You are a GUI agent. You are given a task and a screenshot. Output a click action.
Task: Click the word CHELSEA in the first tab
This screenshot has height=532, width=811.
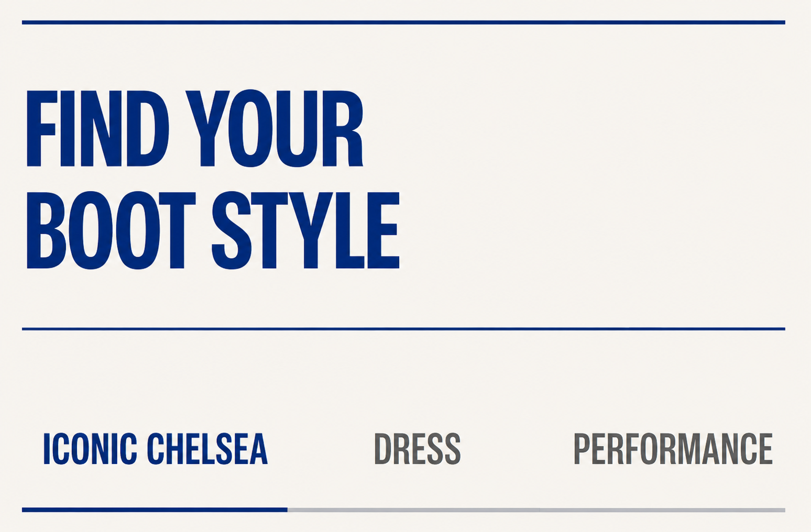(x=207, y=449)
